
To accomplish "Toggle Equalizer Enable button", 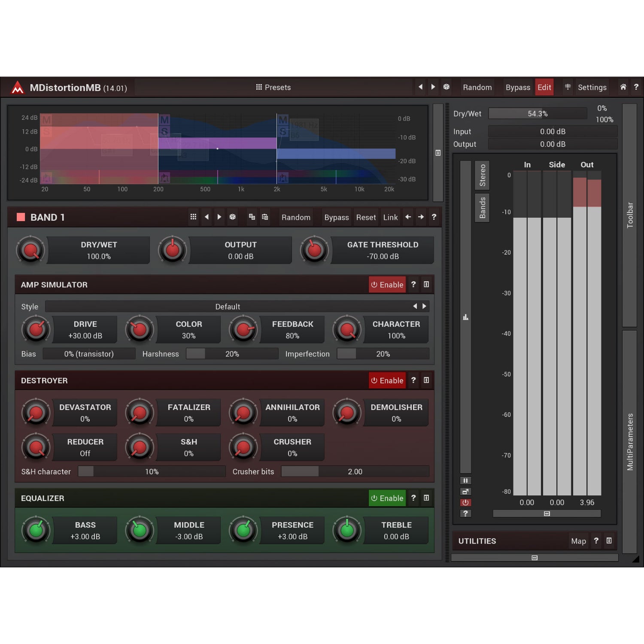I will pyautogui.click(x=387, y=498).
